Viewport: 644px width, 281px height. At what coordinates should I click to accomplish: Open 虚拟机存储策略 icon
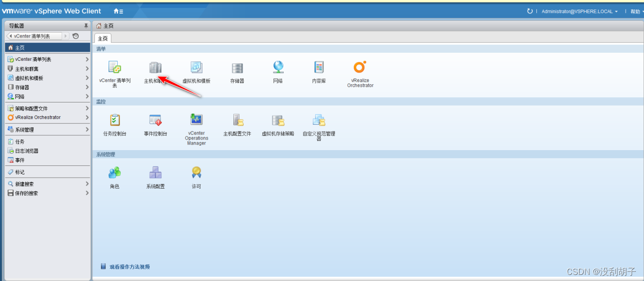278,120
